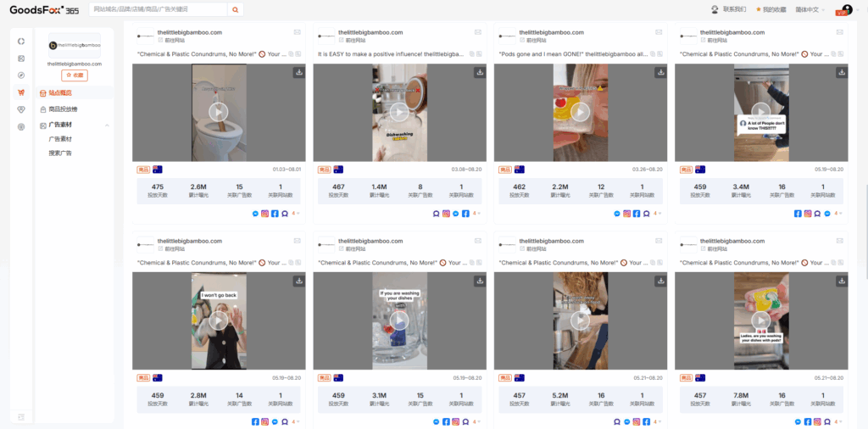The height and width of the screenshot is (429, 868).
Task: Expand platform list next to 4 on first card
Action: click(298, 214)
